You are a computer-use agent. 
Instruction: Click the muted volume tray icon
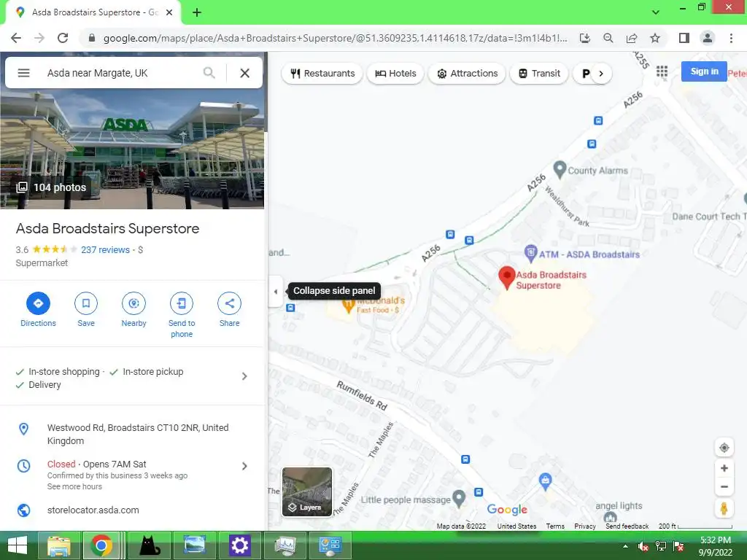coord(643,546)
